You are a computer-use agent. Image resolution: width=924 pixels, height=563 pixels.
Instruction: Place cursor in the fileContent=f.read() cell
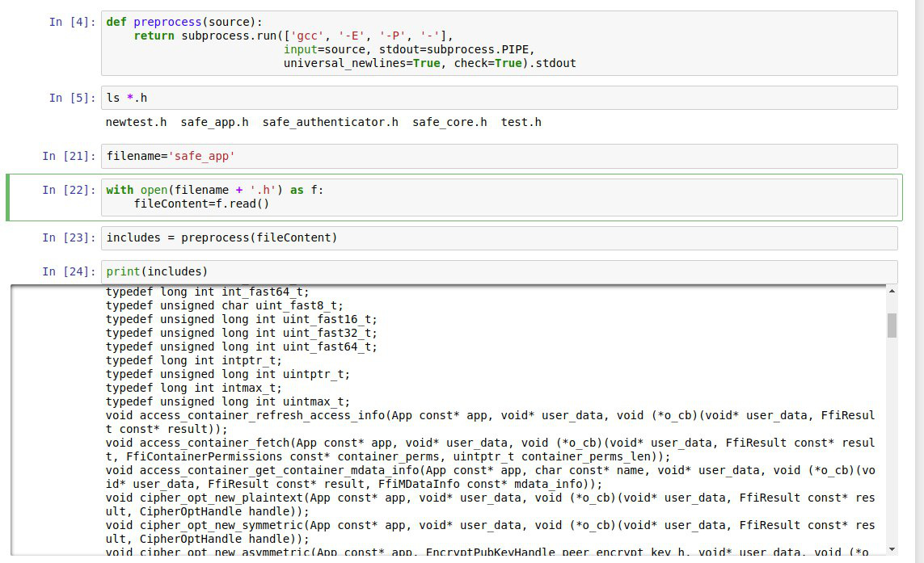(x=499, y=197)
